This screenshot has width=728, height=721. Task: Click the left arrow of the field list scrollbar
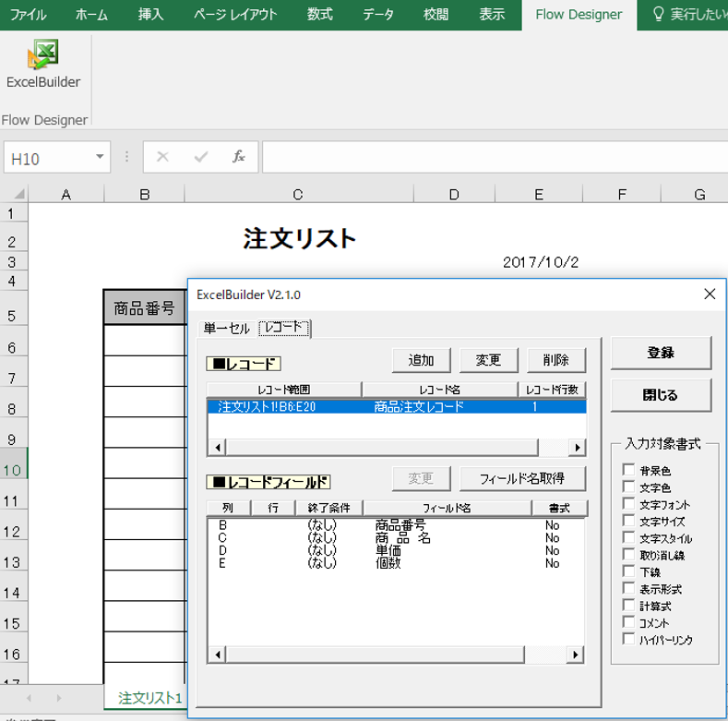click(217, 655)
